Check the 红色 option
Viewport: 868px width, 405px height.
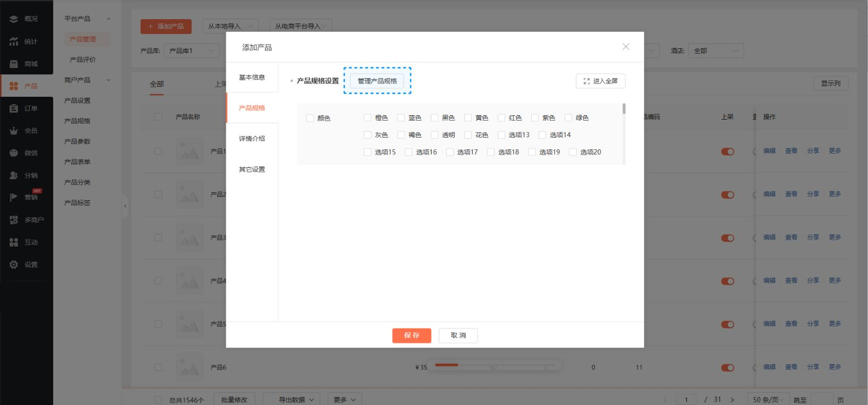[x=501, y=118]
